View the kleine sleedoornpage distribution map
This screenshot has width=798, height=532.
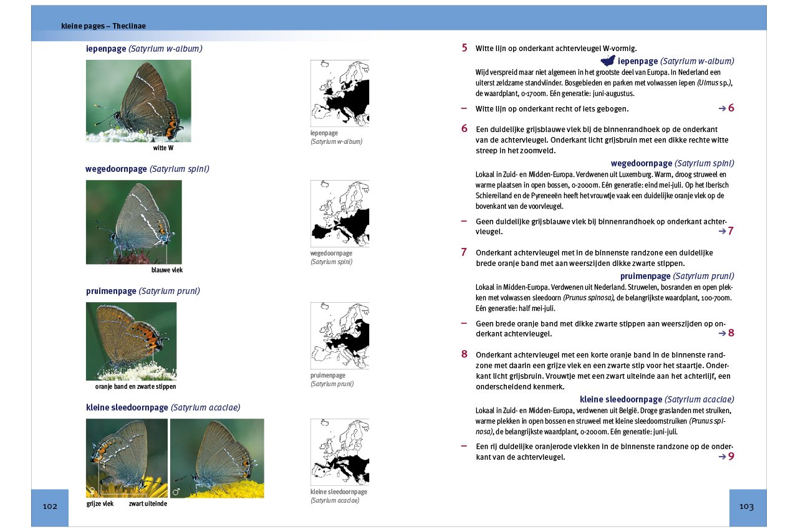[x=340, y=452]
